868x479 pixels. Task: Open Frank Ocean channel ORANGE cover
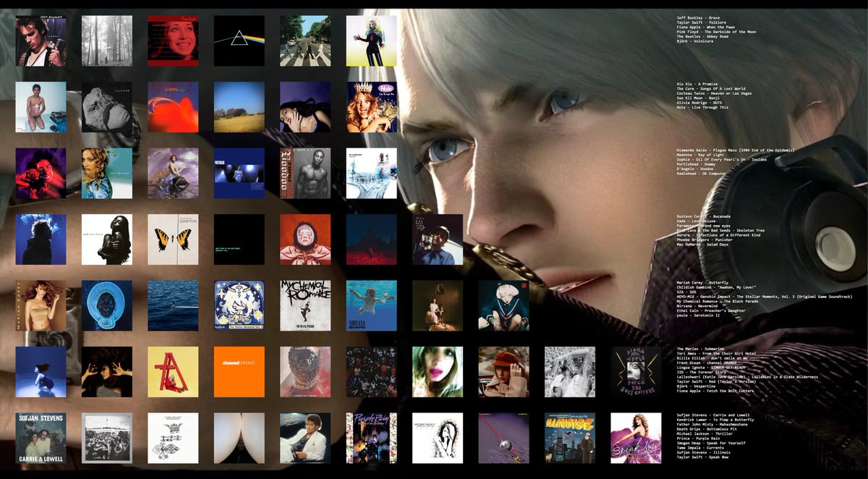tap(239, 372)
